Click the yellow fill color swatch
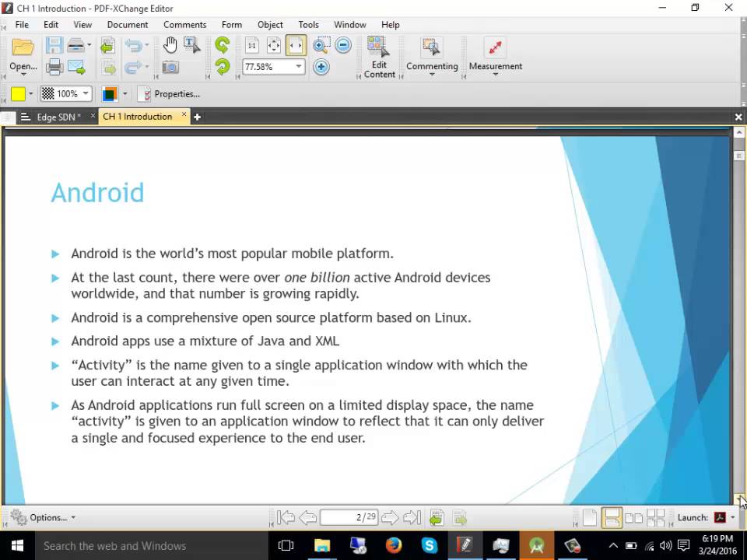This screenshot has width=747, height=560. (x=18, y=94)
